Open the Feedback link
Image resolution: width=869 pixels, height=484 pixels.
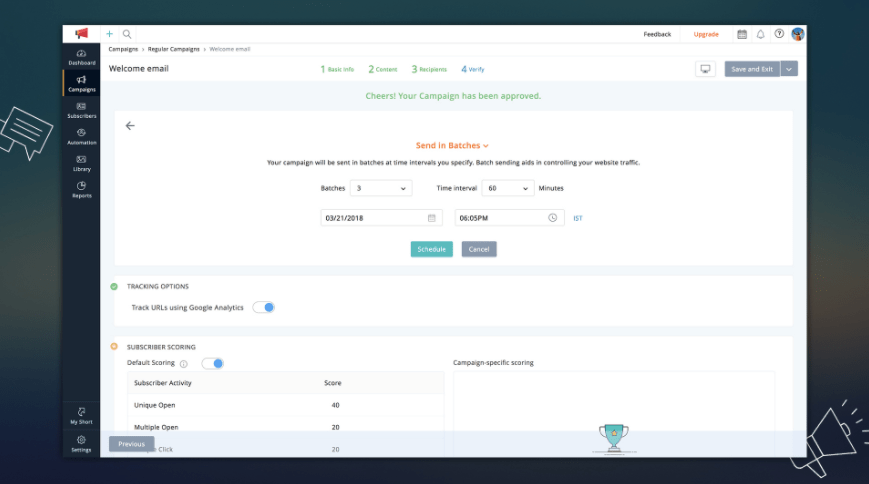click(657, 34)
